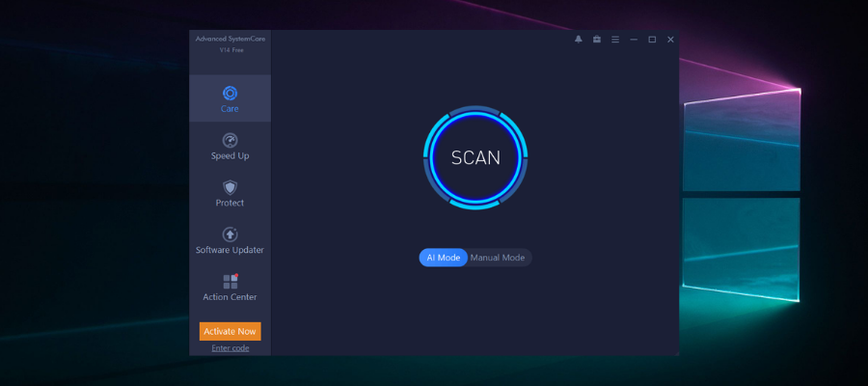Follow the Enter code link

(231, 348)
